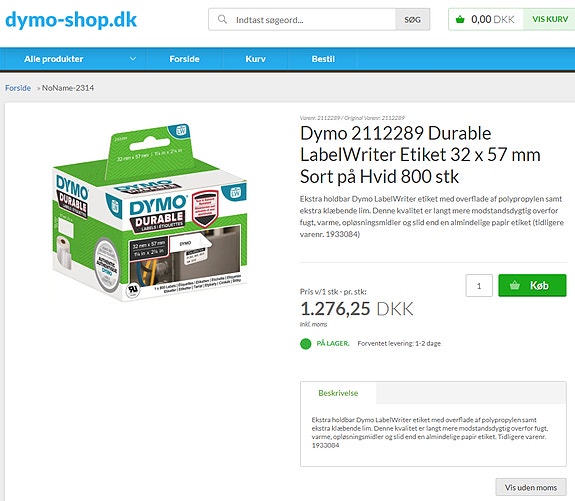Click the Forside breadcrumb link
The width and height of the screenshot is (575, 501).
pyautogui.click(x=18, y=88)
